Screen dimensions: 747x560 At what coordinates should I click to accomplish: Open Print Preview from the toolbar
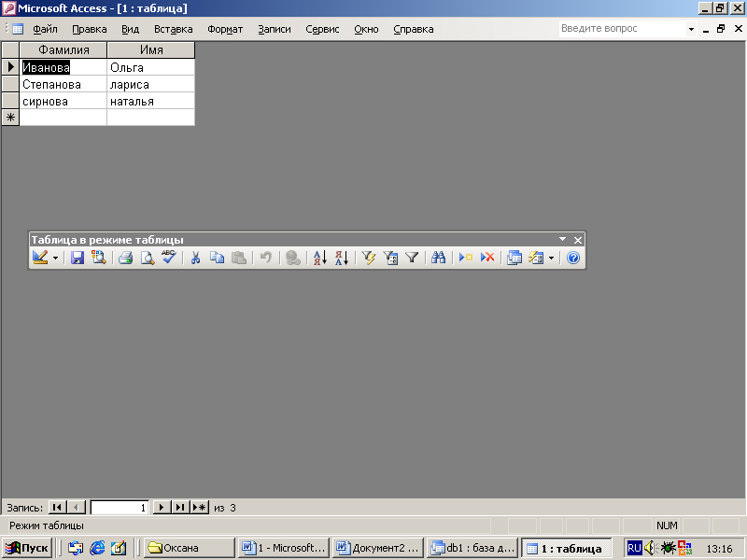[x=148, y=258]
